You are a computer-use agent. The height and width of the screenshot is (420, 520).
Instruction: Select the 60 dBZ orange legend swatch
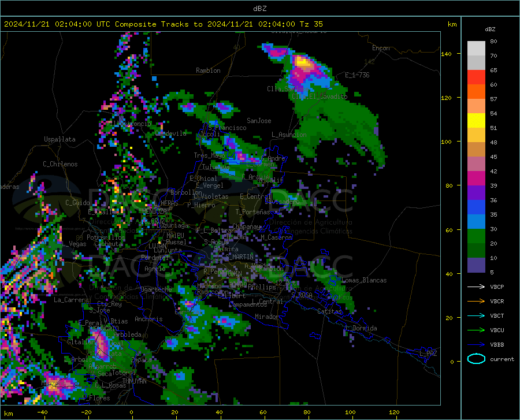click(x=476, y=91)
